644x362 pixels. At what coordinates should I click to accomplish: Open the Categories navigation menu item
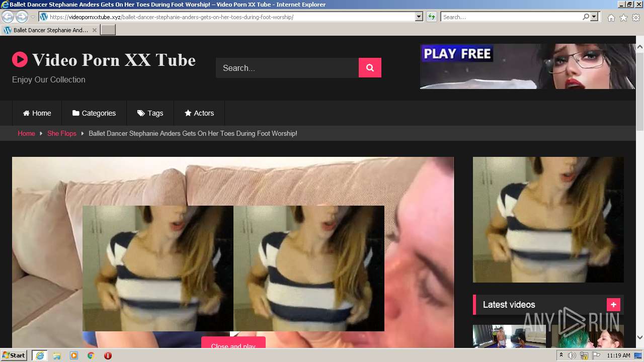tap(94, 113)
